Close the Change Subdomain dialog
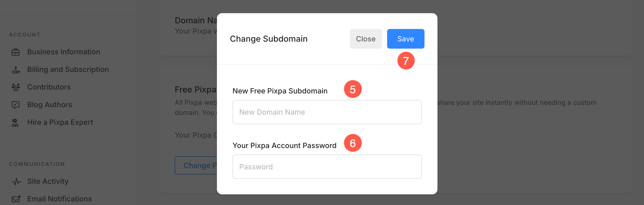Screen dimensions: 644x205 click(366, 39)
